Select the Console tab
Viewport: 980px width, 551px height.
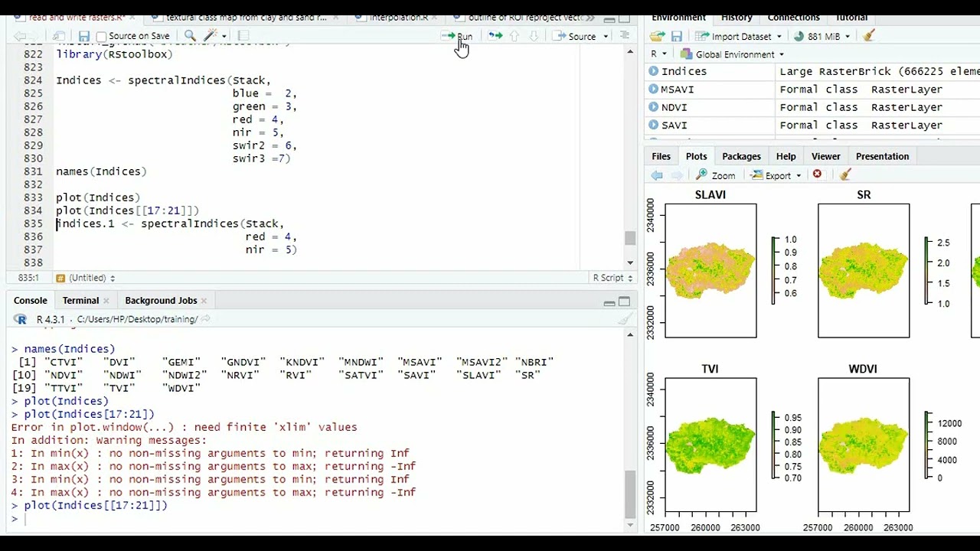pyautogui.click(x=31, y=301)
